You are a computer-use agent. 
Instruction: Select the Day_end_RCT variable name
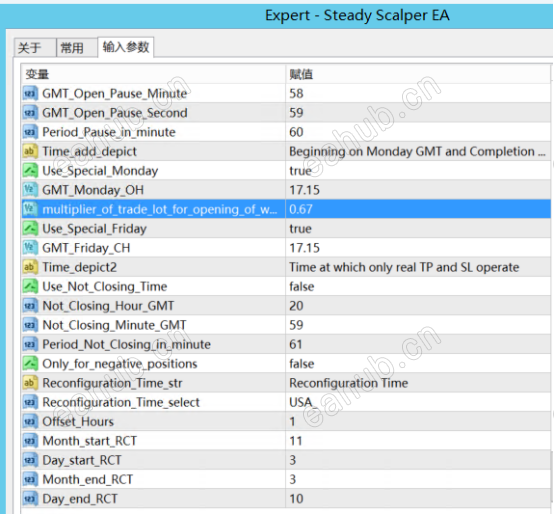coord(80,499)
